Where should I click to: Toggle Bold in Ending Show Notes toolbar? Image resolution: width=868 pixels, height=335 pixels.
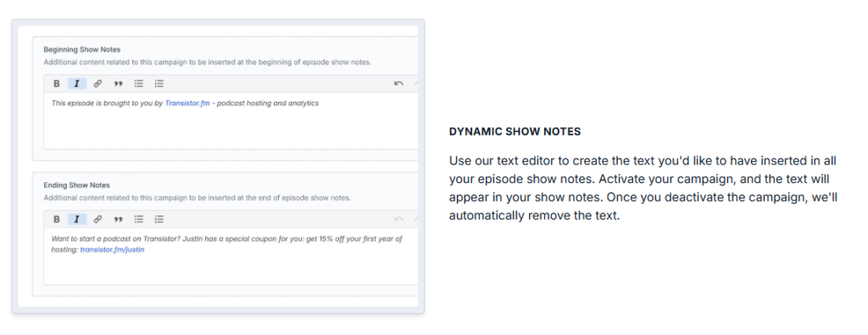click(x=57, y=220)
